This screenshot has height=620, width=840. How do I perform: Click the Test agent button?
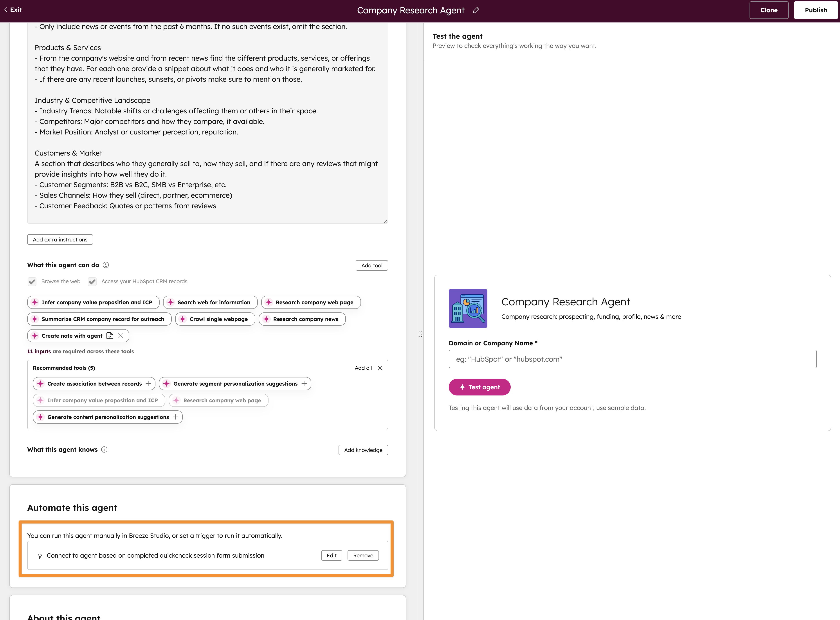click(480, 387)
